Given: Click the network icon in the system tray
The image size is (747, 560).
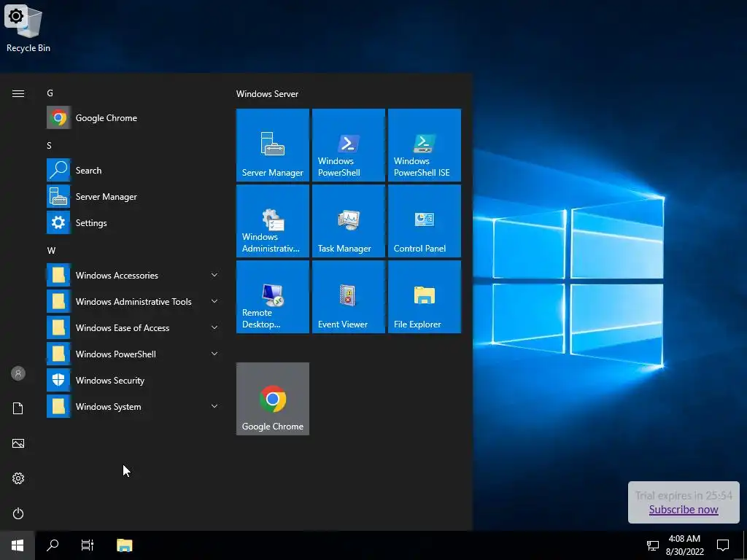Looking at the screenshot, I should tap(653, 545).
